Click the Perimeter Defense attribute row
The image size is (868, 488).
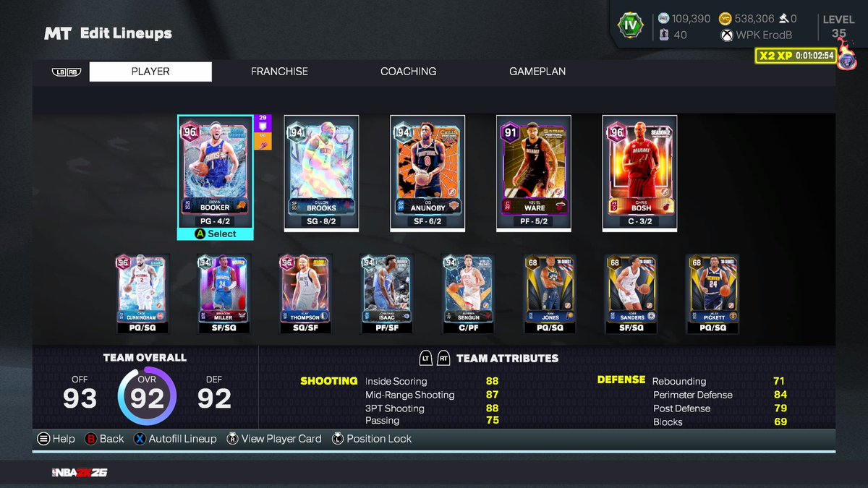[x=718, y=395]
